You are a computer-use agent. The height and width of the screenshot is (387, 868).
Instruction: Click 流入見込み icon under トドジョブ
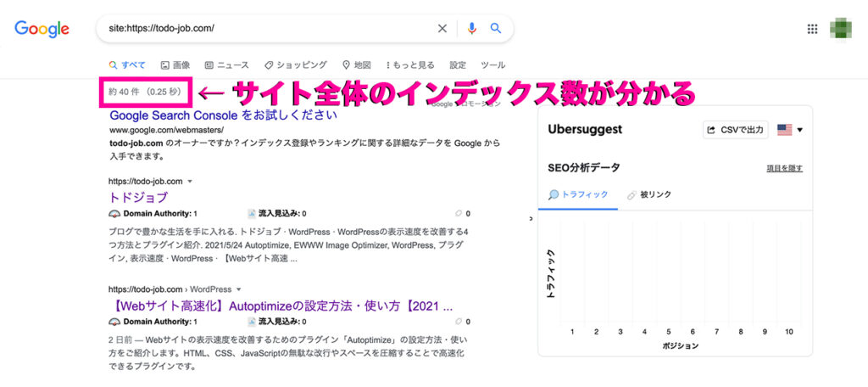point(252,214)
